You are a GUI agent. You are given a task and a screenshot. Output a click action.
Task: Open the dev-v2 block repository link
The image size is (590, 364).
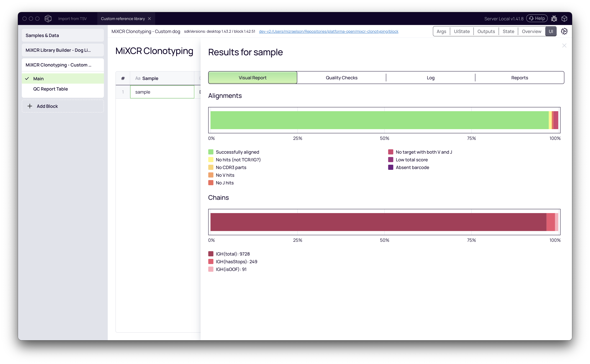[x=328, y=31]
